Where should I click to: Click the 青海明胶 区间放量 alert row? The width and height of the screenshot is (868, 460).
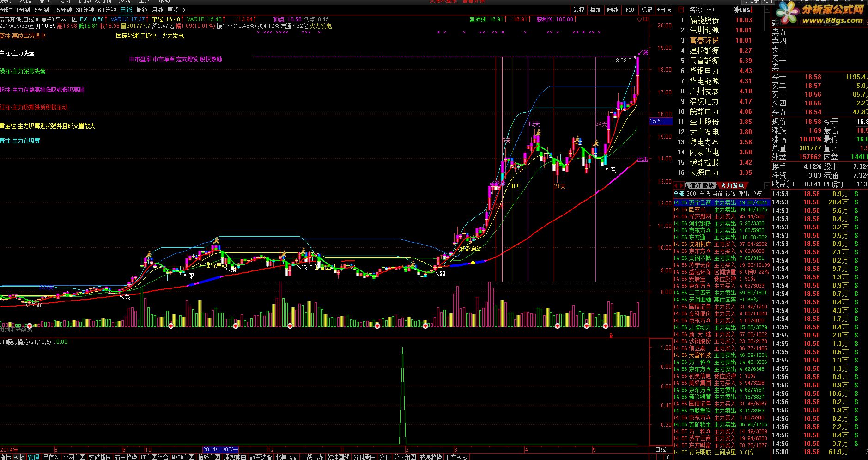click(721, 452)
